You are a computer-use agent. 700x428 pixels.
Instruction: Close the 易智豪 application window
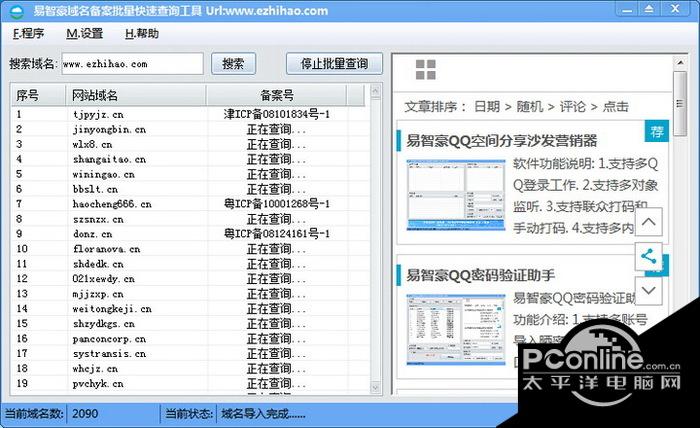[x=675, y=9]
